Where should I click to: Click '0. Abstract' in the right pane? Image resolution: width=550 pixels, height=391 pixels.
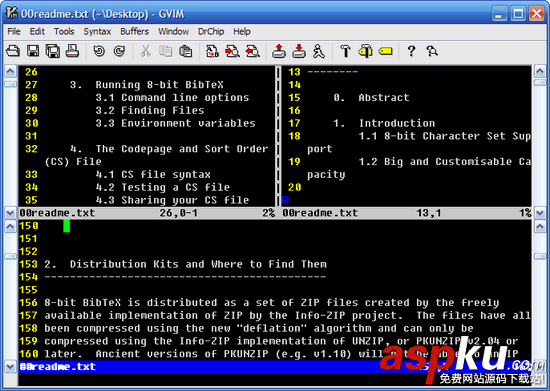[x=371, y=97]
